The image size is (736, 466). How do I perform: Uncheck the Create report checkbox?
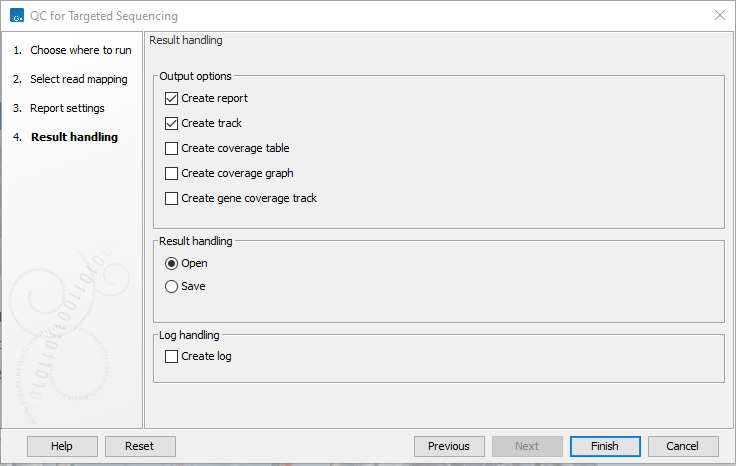click(x=172, y=99)
